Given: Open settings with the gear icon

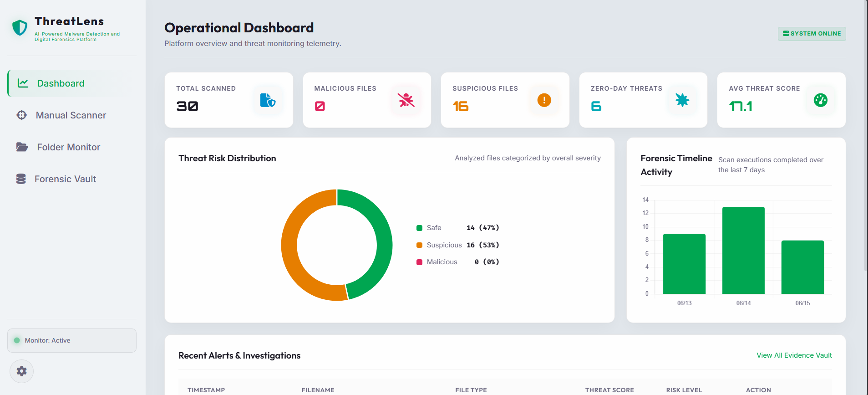Looking at the screenshot, I should (21, 371).
